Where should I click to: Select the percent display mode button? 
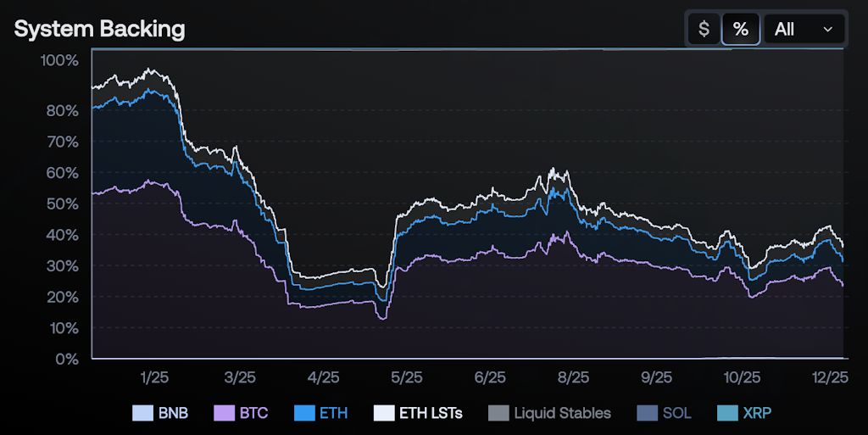tap(741, 29)
